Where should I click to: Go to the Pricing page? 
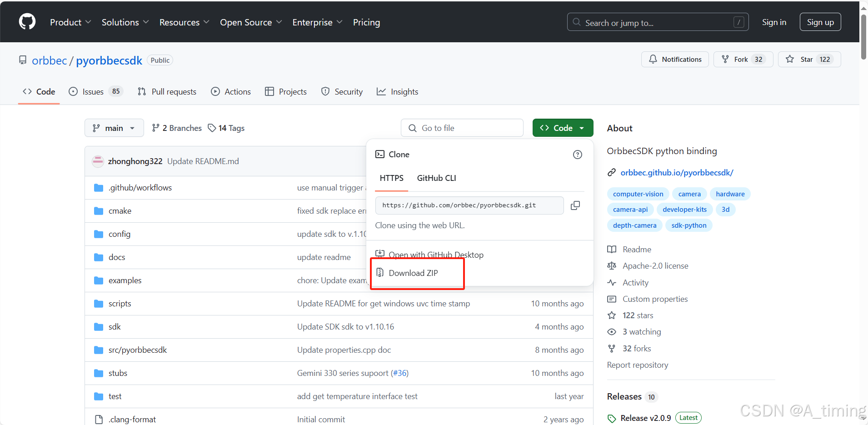point(366,22)
